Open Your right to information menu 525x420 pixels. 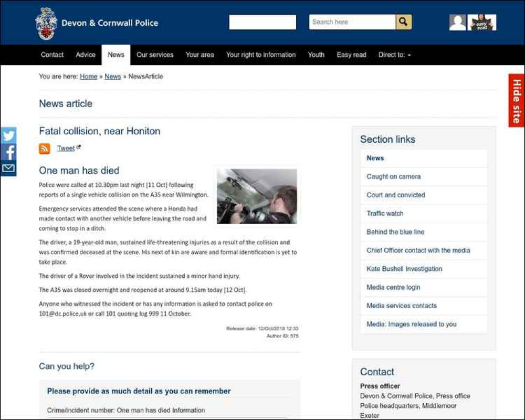coord(261,55)
